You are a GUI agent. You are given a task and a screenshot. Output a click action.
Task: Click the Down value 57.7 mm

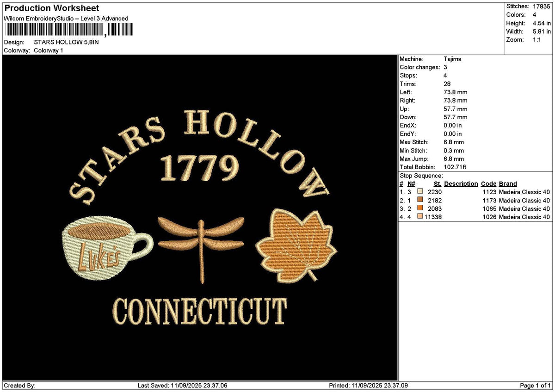click(455, 117)
